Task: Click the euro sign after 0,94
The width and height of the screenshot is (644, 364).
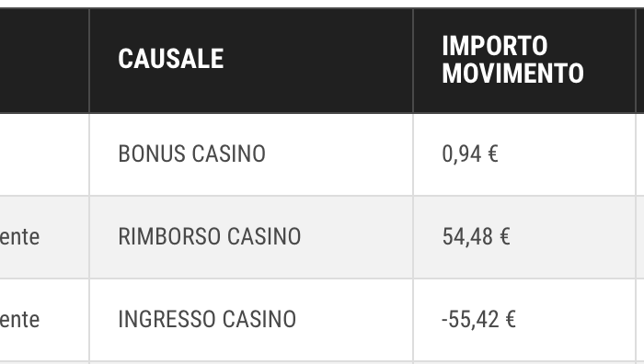Action: point(493,154)
